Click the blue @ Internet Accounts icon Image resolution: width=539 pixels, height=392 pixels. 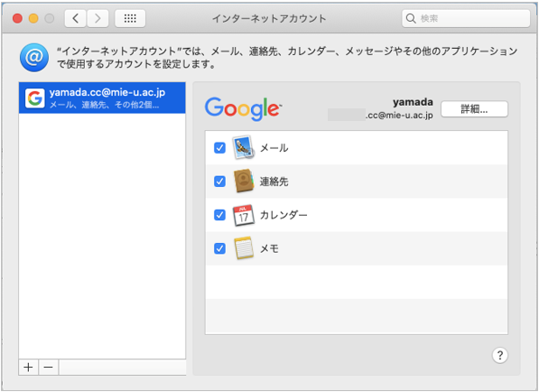pos(34,58)
